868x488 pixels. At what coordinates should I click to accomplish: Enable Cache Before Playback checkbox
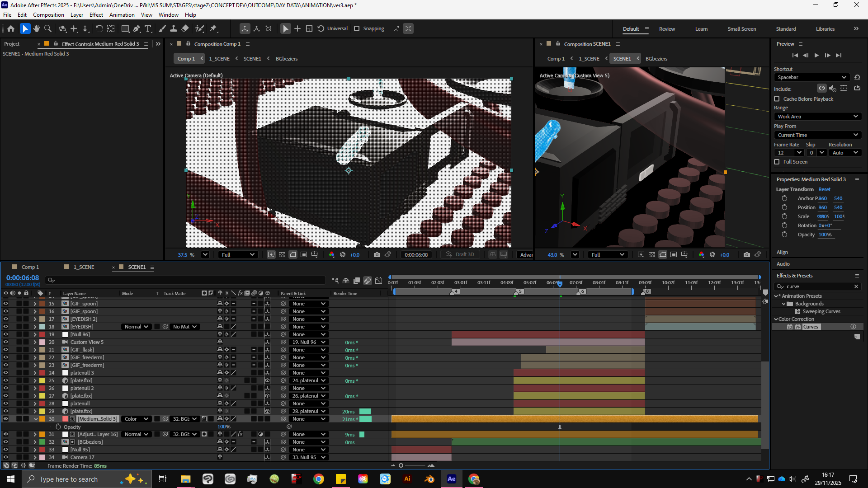click(x=777, y=99)
